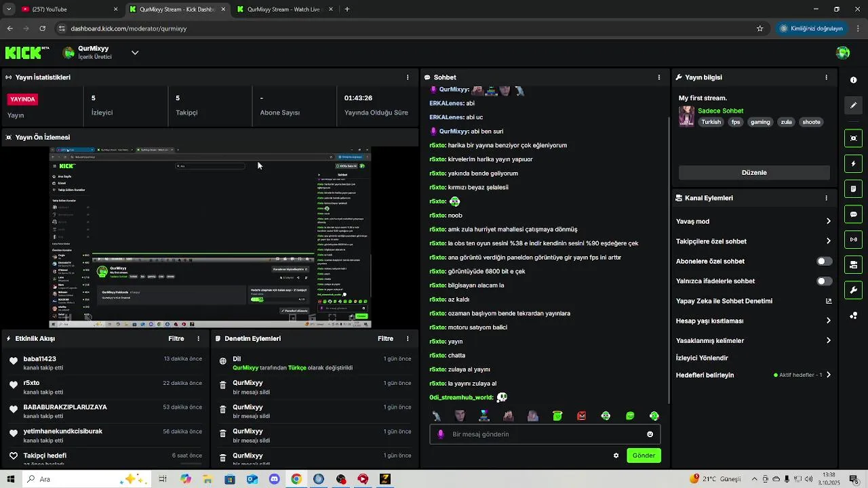Click the trash icon on first deleted message row
The height and width of the screenshot is (488, 868).
pyautogui.click(x=222, y=385)
